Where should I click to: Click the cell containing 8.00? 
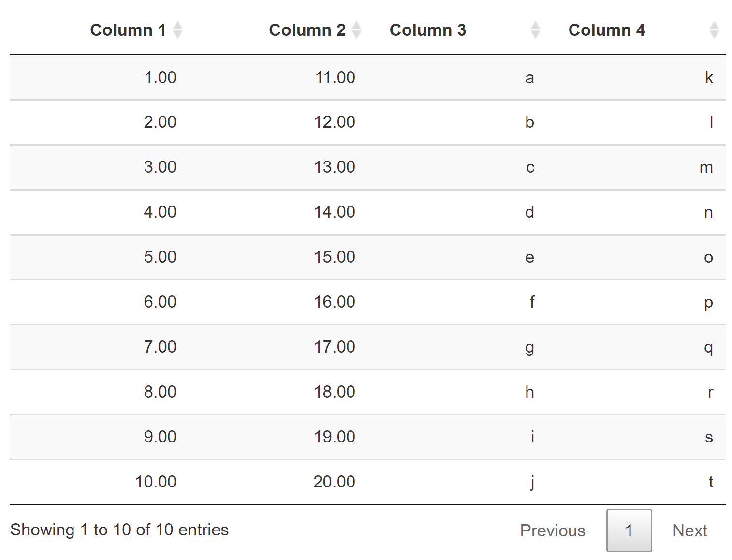160,392
